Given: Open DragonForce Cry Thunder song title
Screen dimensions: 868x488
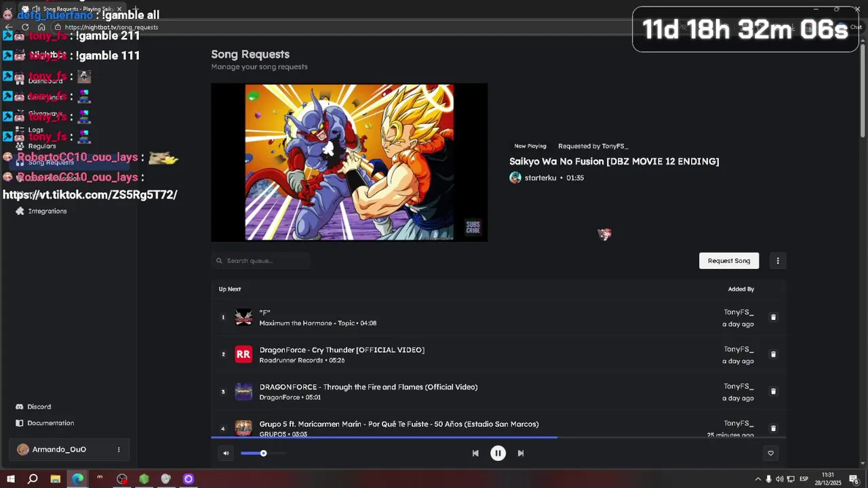Looking at the screenshot, I should (x=342, y=350).
